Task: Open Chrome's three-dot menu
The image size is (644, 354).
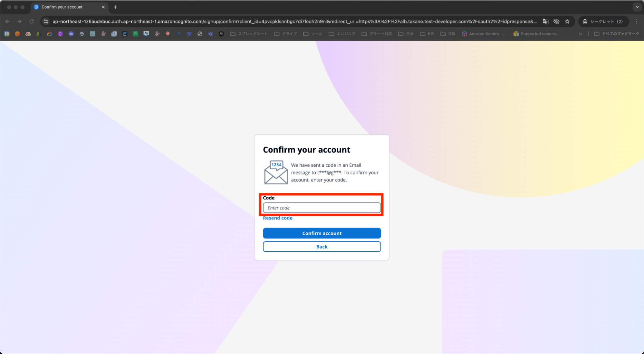Action: click(x=637, y=21)
